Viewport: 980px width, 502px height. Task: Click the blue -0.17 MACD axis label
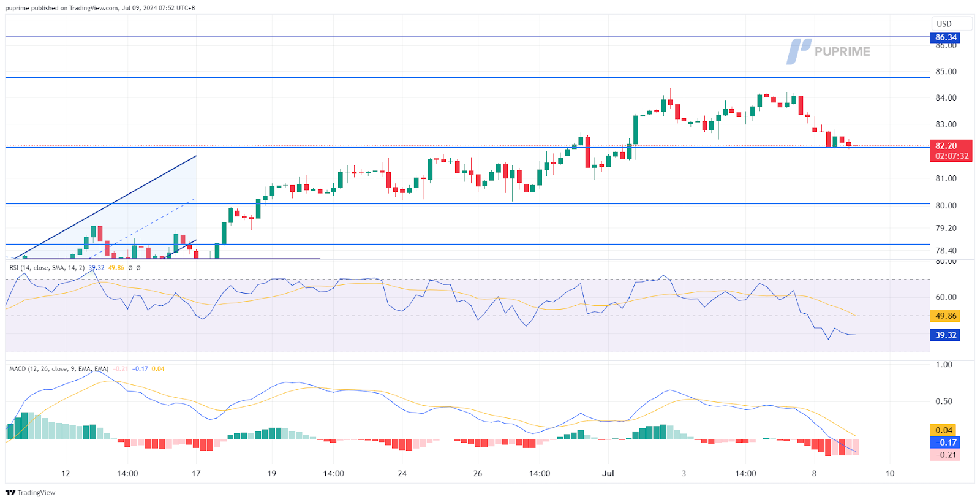[944, 443]
